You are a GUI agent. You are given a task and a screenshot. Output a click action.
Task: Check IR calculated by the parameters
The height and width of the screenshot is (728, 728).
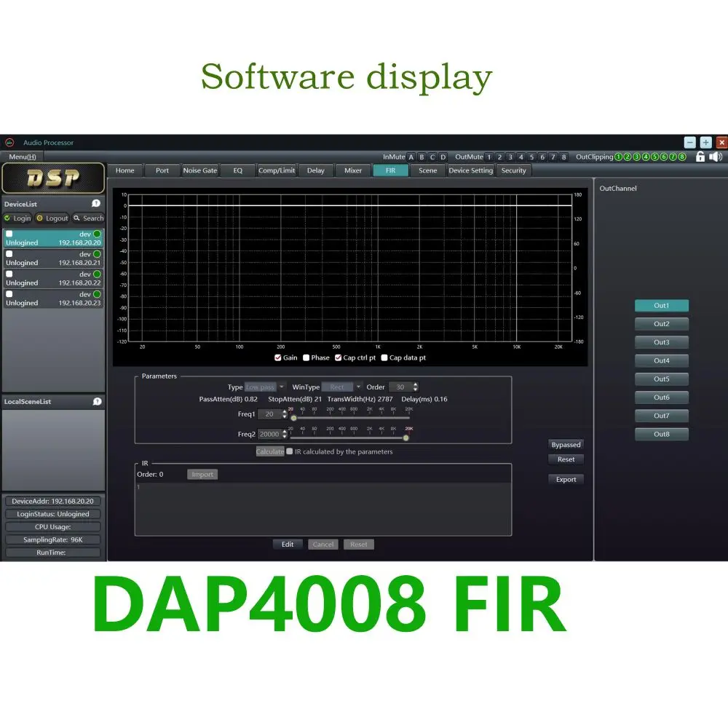[x=290, y=451]
